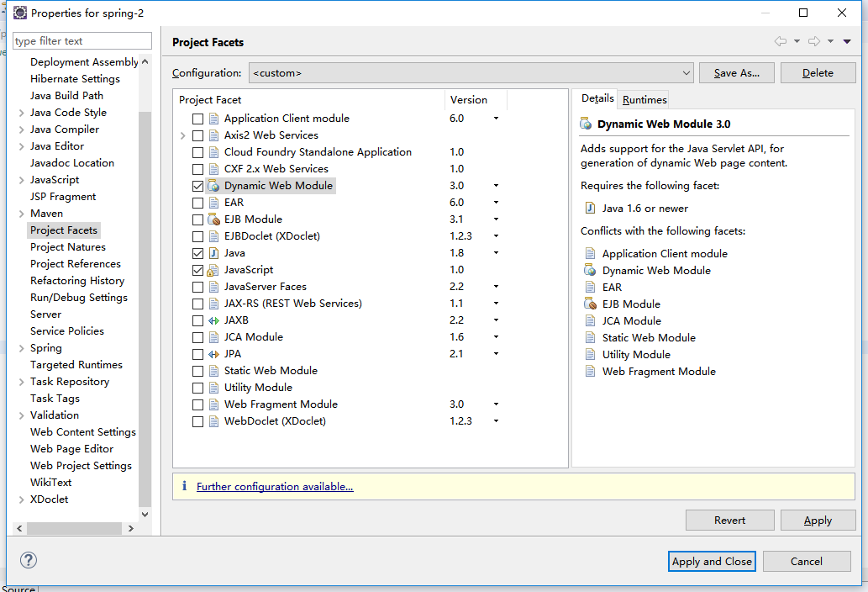Open Java version 1.8 dropdown arrow
Image resolution: width=868 pixels, height=592 pixels.
[496, 253]
